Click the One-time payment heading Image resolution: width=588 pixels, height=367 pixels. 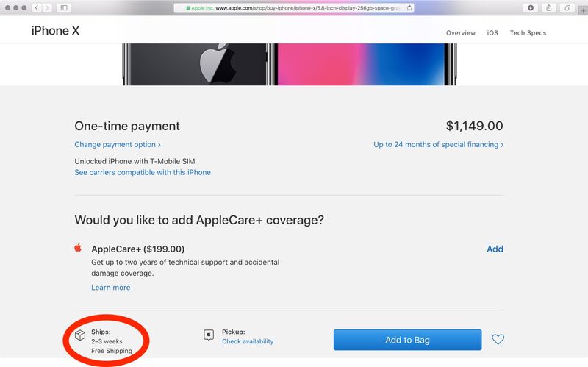[127, 126]
